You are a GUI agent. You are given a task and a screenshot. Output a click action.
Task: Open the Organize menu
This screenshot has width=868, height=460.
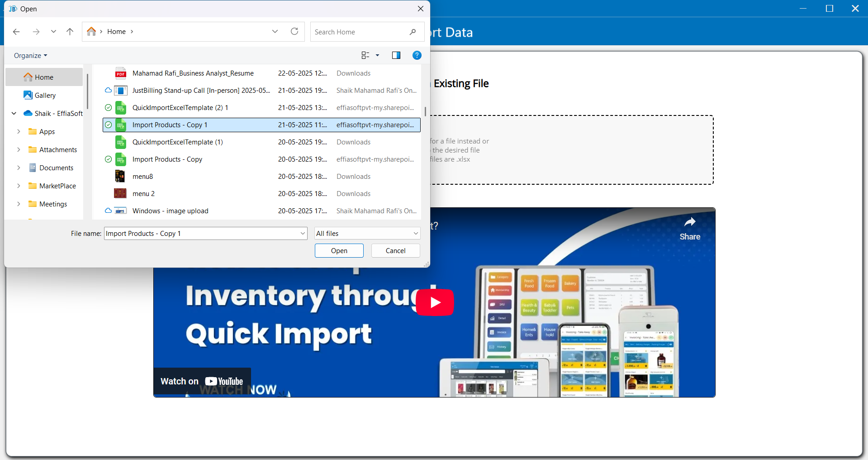[x=30, y=55]
